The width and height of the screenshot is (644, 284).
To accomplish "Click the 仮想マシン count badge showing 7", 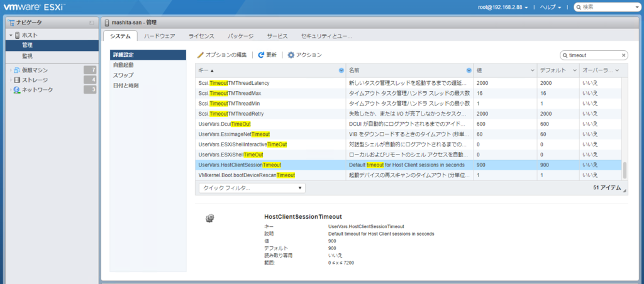I will coord(90,70).
